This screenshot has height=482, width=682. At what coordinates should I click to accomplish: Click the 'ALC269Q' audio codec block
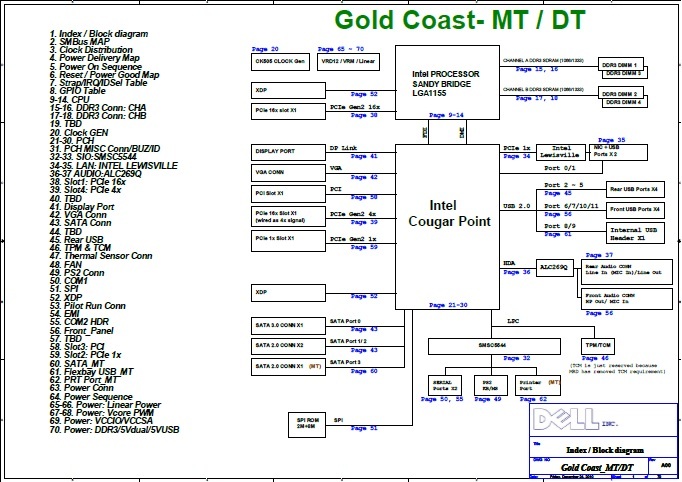555,268
